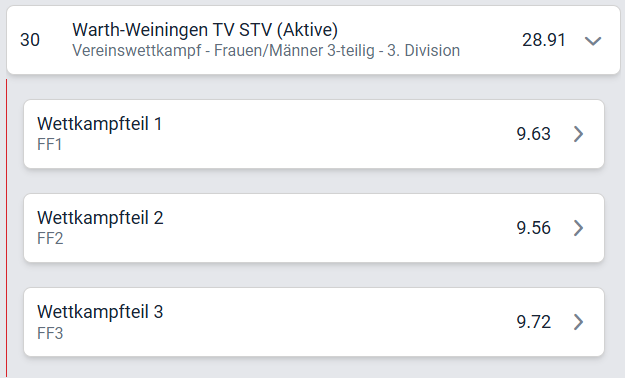Click the FF2 discipline label
The width and height of the screenshot is (625, 378).
50,239
